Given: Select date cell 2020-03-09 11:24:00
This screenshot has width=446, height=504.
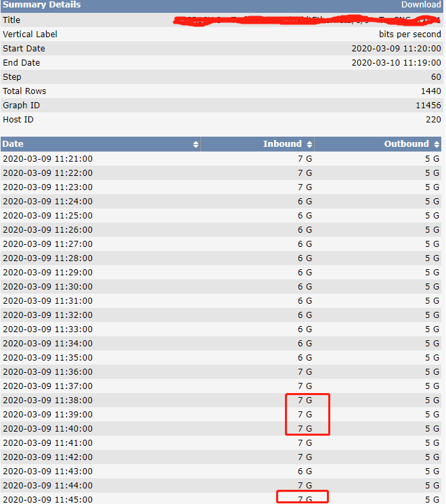Looking at the screenshot, I should (47, 202).
